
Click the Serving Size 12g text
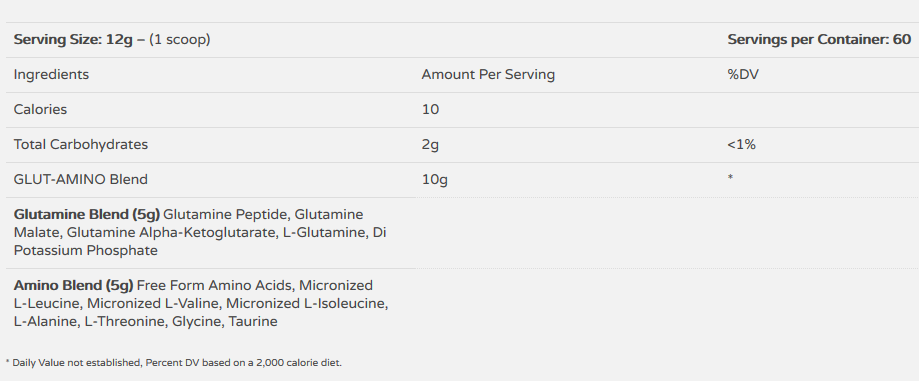coord(74,40)
